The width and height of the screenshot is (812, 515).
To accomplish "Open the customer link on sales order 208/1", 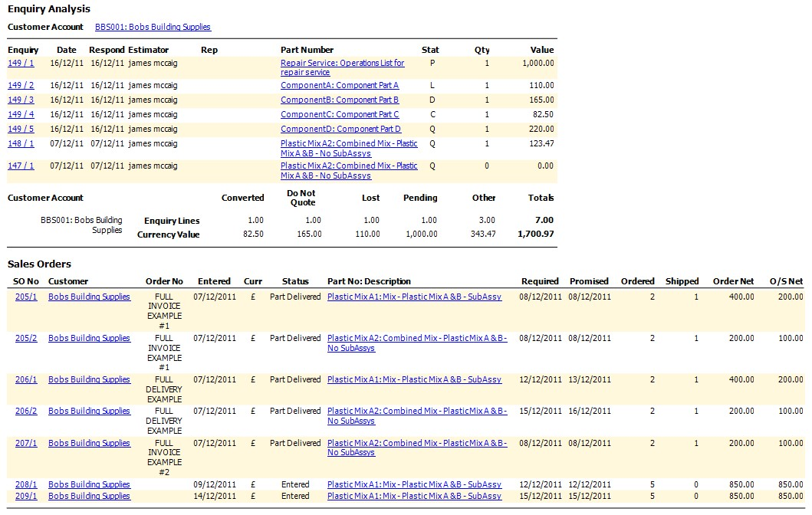I will pyautogui.click(x=89, y=485).
